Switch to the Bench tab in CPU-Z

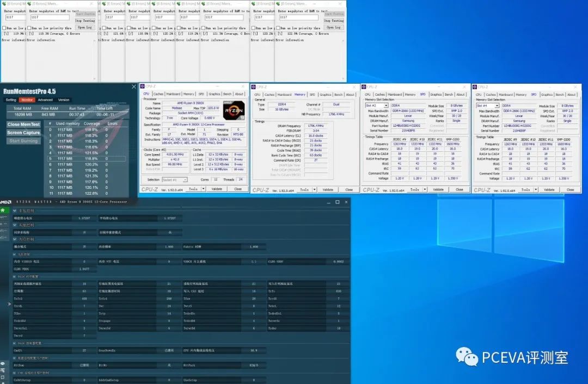click(228, 94)
